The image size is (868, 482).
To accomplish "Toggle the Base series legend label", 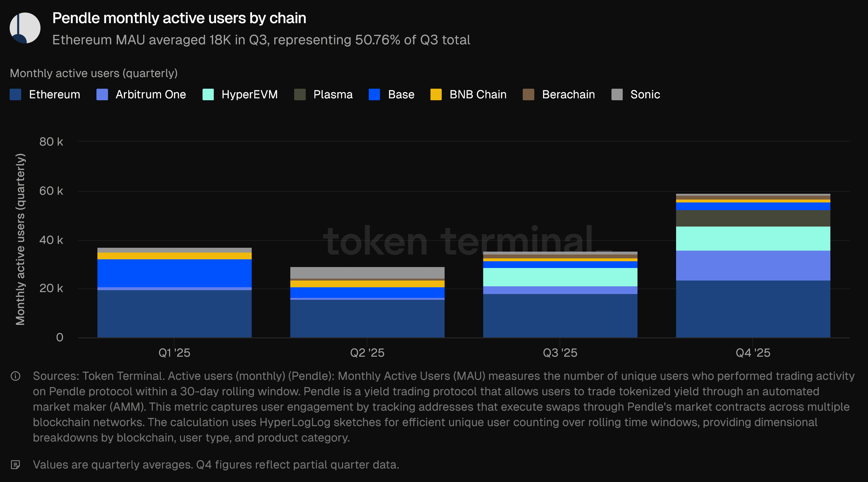I will [x=401, y=95].
